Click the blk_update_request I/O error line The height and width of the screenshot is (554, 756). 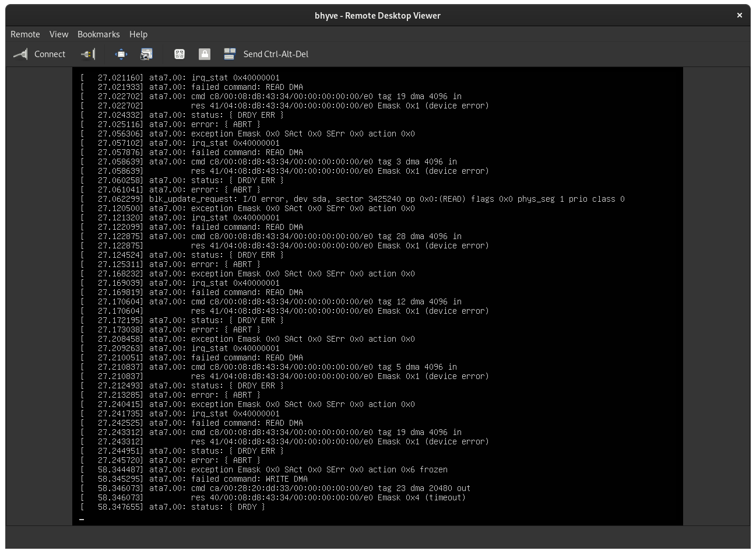353,199
